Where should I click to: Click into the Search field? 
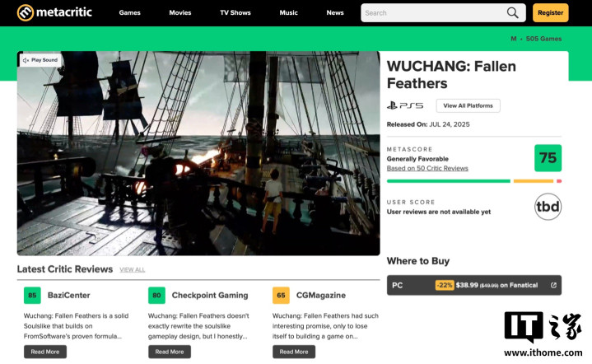click(x=432, y=13)
